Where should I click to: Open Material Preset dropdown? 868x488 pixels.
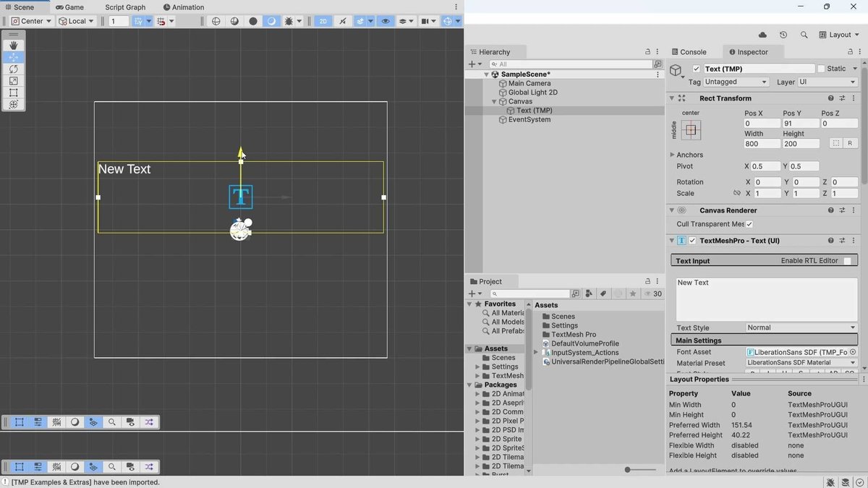click(801, 362)
